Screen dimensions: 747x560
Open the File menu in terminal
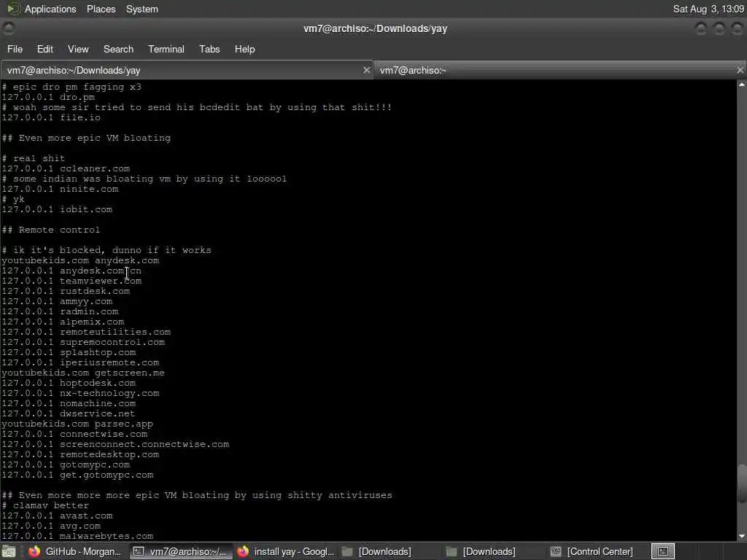15,49
